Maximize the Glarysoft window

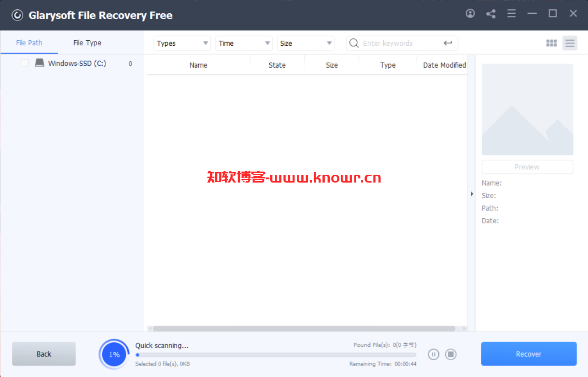point(553,14)
